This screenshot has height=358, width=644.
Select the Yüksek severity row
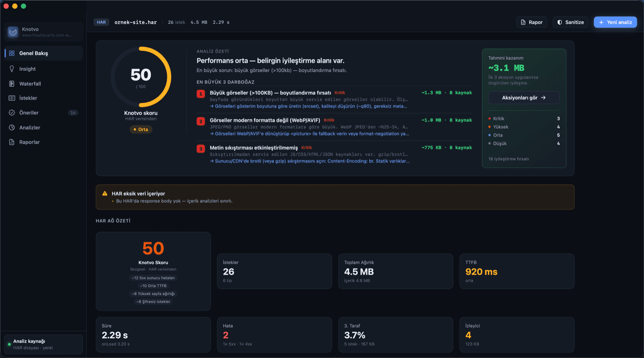[524, 127]
